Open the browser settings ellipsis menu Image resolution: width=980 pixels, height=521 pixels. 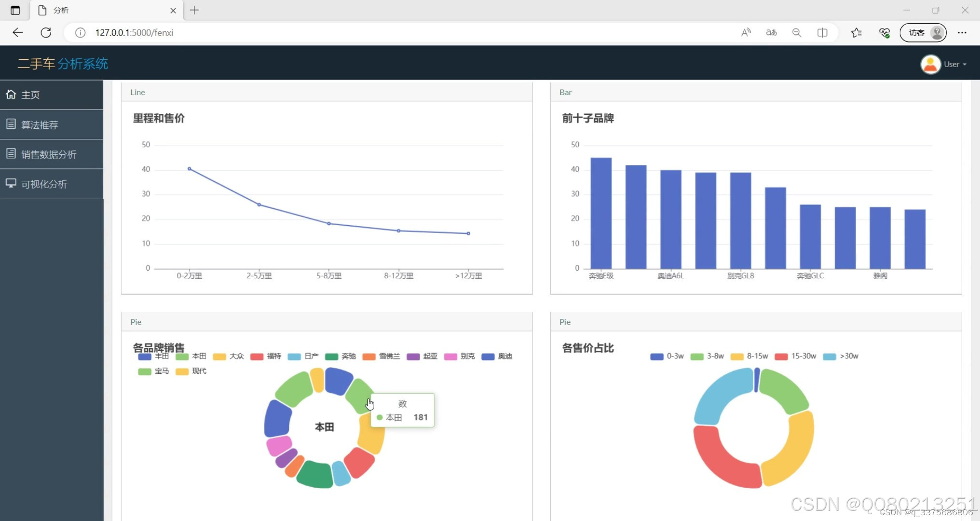962,32
